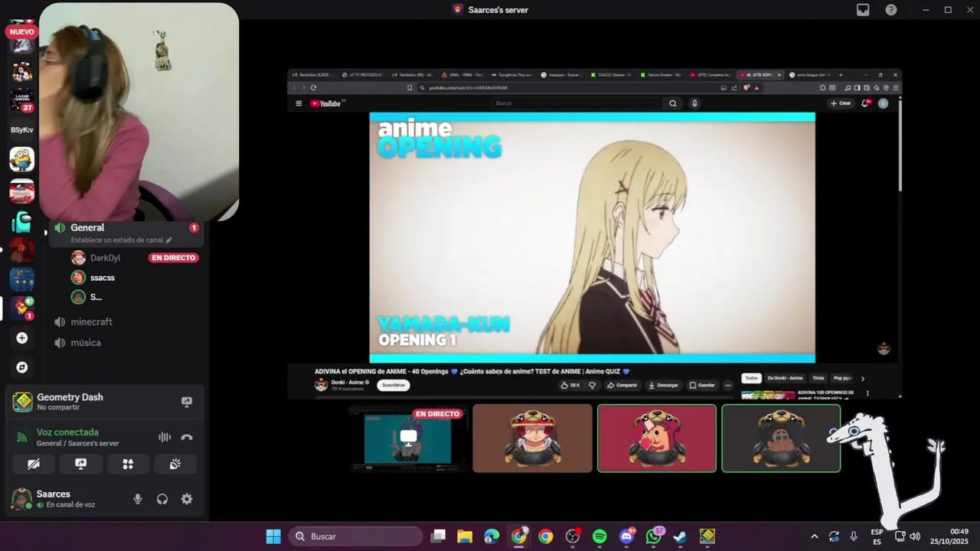Image resolution: width=980 pixels, height=551 pixels.
Task: Open the server icon with 37 badge
Action: click(x=21, y=100)
